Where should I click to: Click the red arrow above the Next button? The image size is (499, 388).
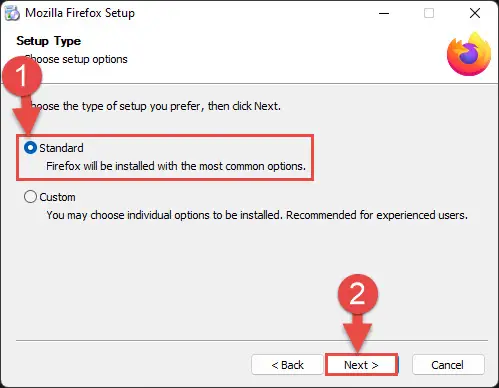tap(358, 333)
